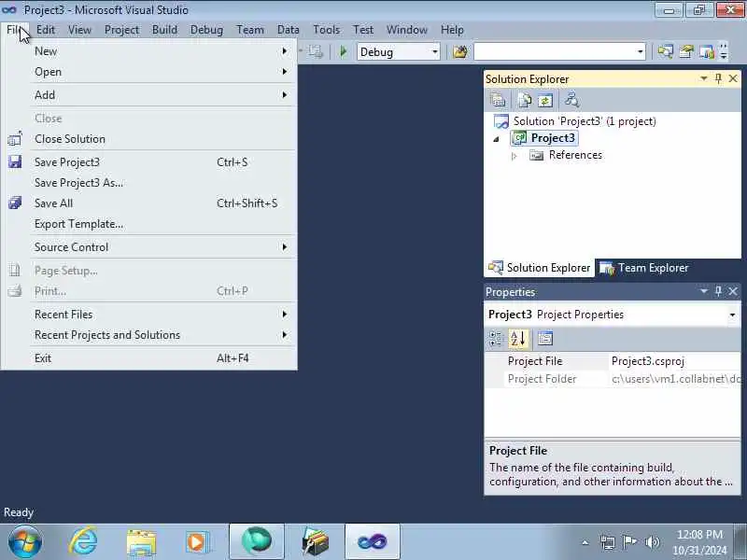Open the Team menu

point(250,30)
